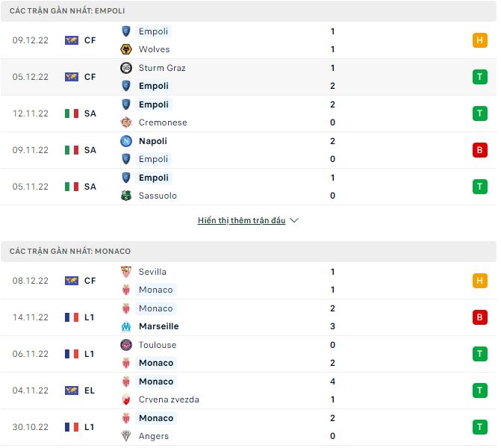Click the Napoli team logo
The height and width of the screenshot is (448, 501).
126,141
